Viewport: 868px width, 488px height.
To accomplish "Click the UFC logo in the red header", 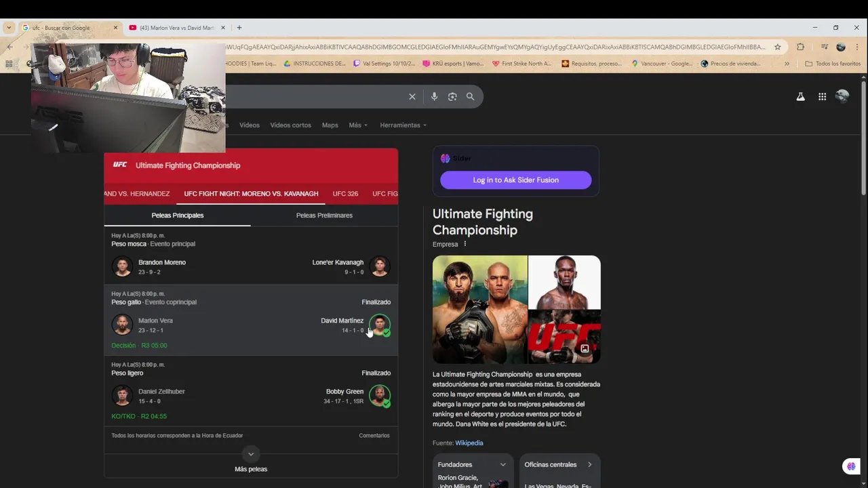I will (120, 165).
